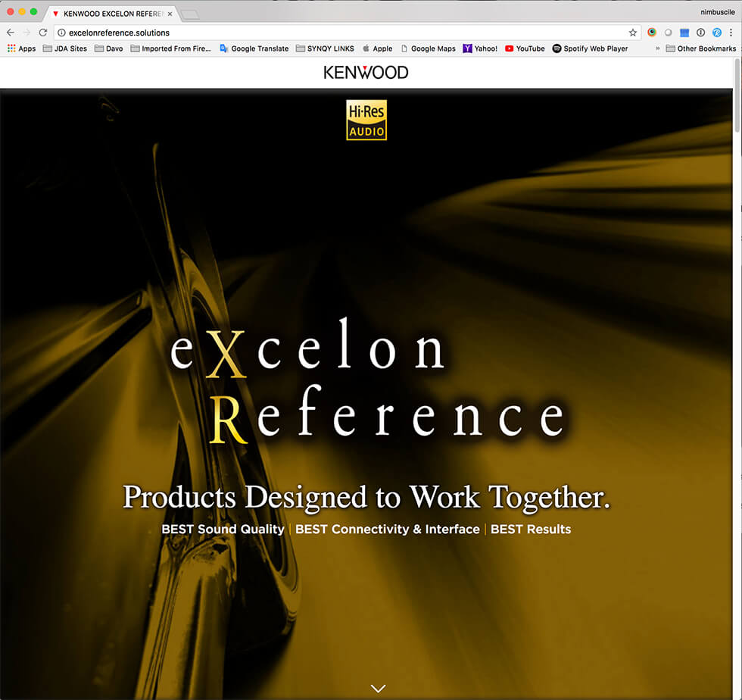Open the Davo bookmark folder
This screenshot has height=700, width=742.
pos(109,48)
